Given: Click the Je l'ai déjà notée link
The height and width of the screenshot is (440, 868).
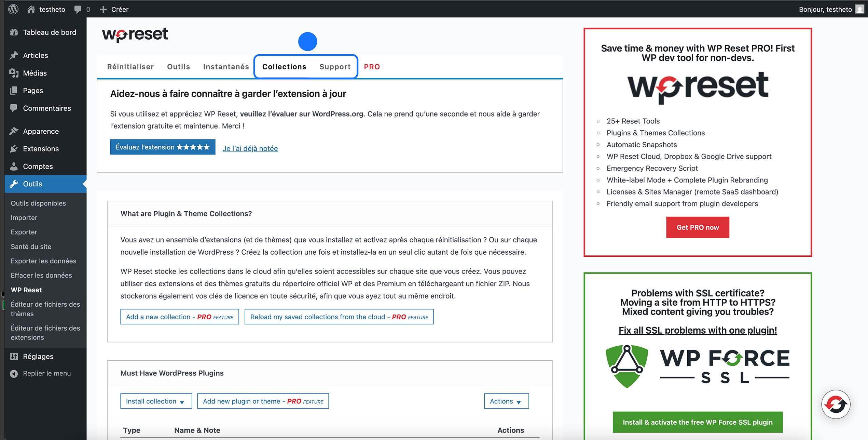Looking at the screenshot, I should [x=250, y=148].
